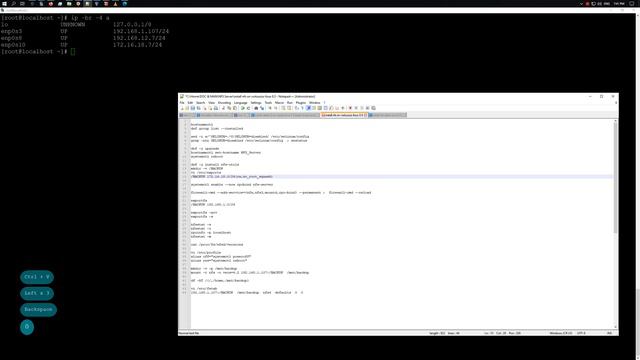The image size is (640, 360).
Task: Click the Save All toolbar icon
Action: [198, 108]
